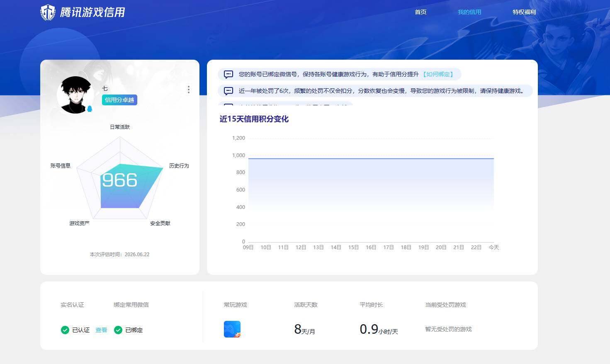
Task: Click the 历史行为 radar label
Action: [x=179, y=165]
